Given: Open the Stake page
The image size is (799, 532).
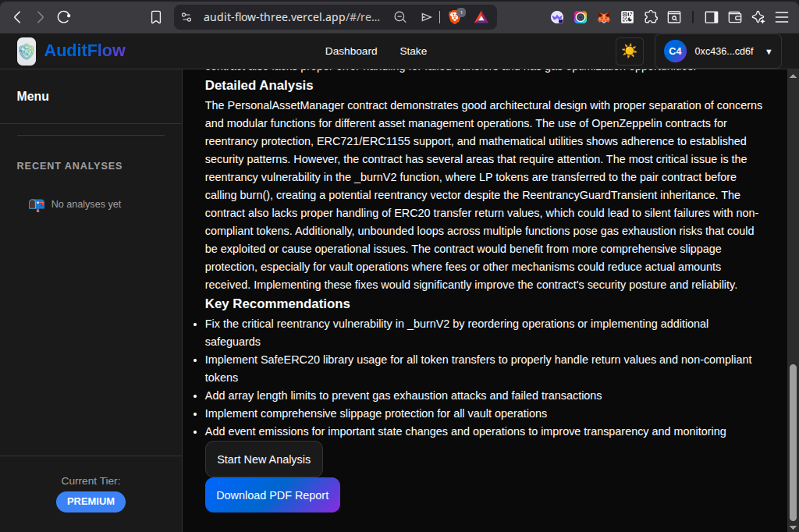Looking at the screenshot, I should tap(413, 51).
